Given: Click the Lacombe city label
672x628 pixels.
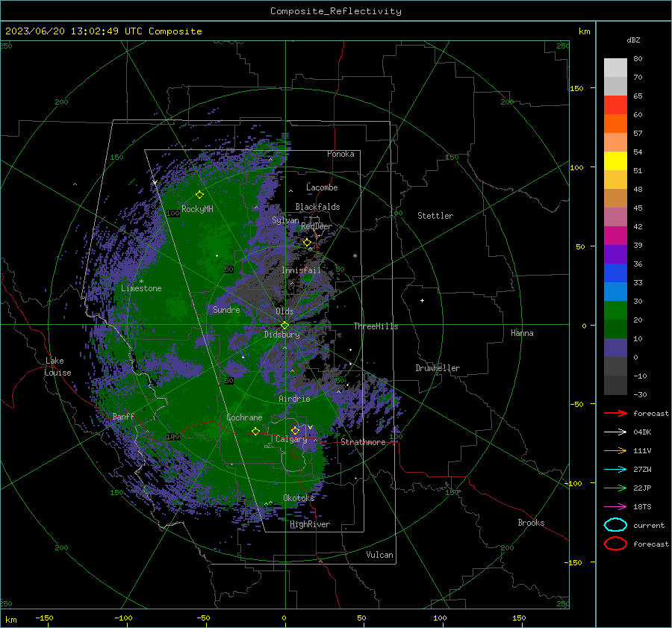Looking at the screenshot, I should [322, 187].
